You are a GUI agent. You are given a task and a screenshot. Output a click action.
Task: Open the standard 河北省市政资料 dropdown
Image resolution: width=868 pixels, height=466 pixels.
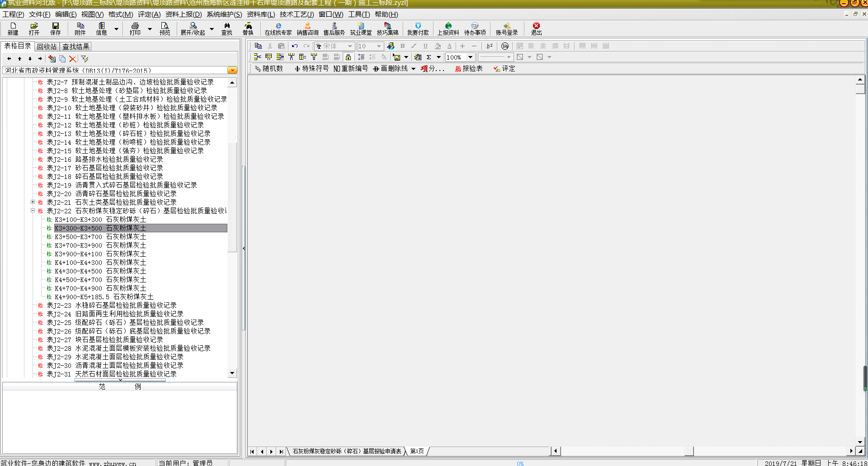pyautogui.click(x=232, y=71)
